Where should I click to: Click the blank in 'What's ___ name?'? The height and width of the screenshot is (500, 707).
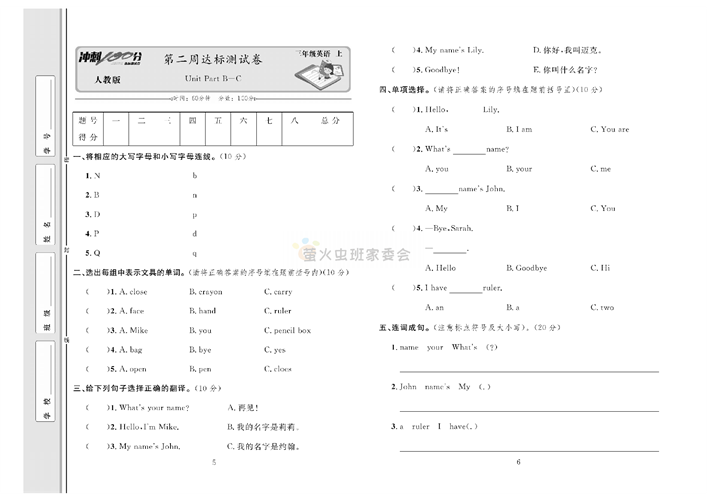coord(469,152)
